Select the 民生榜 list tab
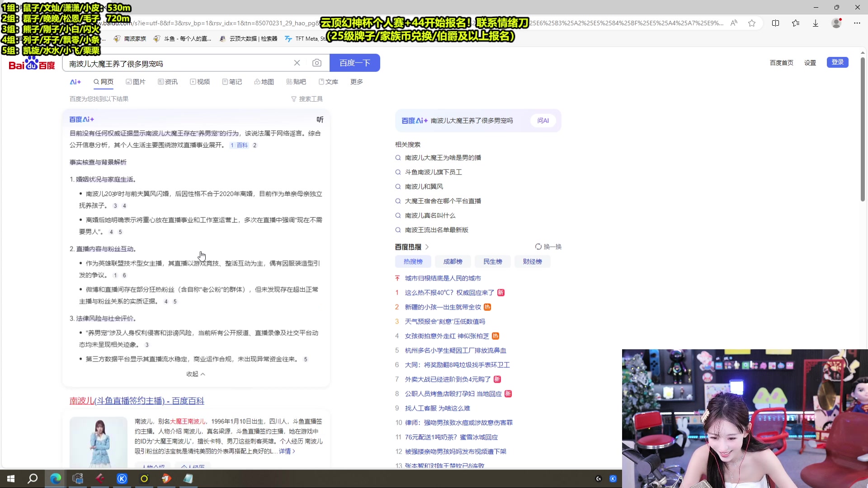 493,262
